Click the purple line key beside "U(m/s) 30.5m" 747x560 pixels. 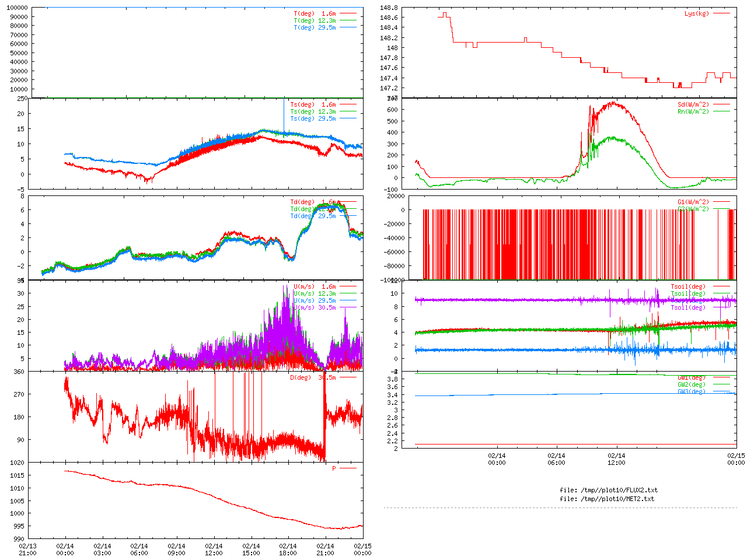coord(348,307)
